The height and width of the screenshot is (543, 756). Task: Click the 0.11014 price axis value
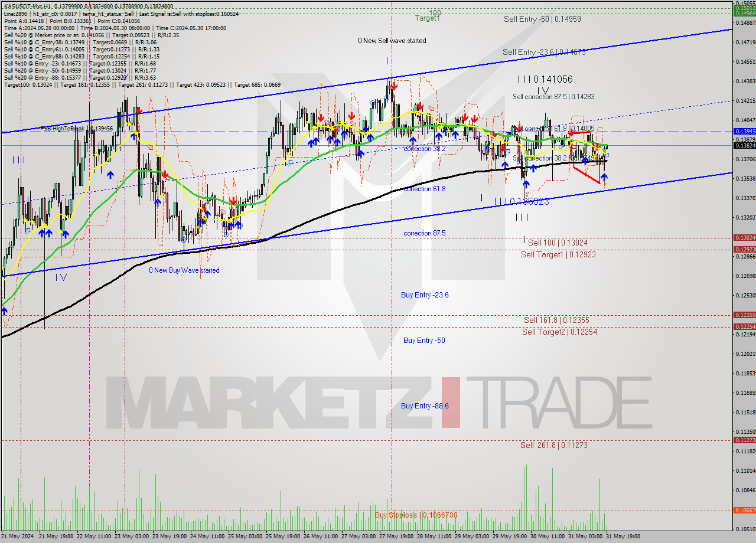(745, 470)
